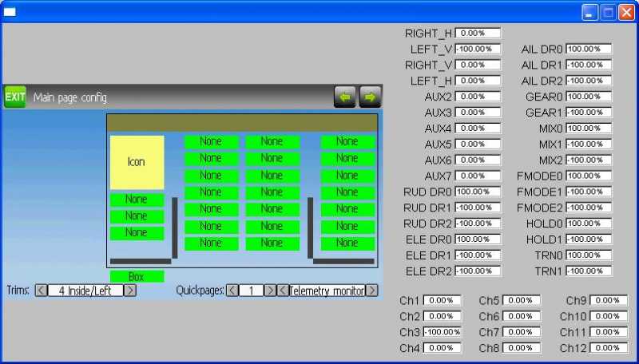Click the AIL DR2 value field

[x=589, y=81]
